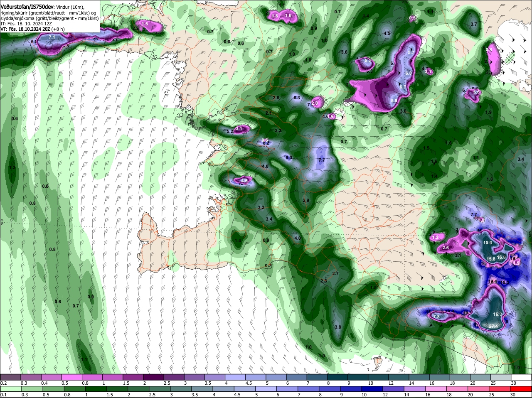
Task: Select the pale green 0.1 swatch in the rain scale
Action: (10, 389)
